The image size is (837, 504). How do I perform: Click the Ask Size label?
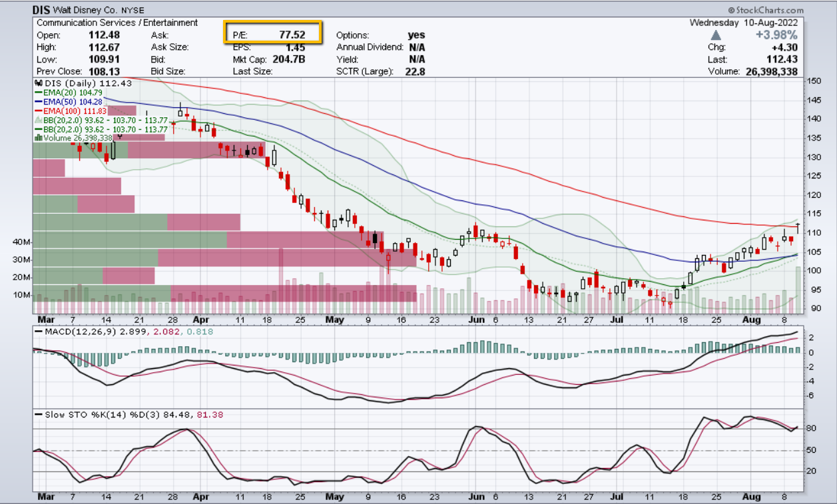pos(170,47)
